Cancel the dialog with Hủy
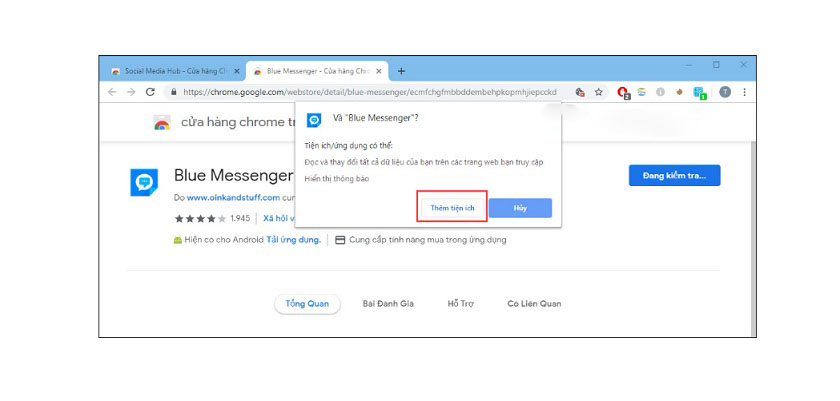Viewport: 840px width, 401px height. pos(520,208)
